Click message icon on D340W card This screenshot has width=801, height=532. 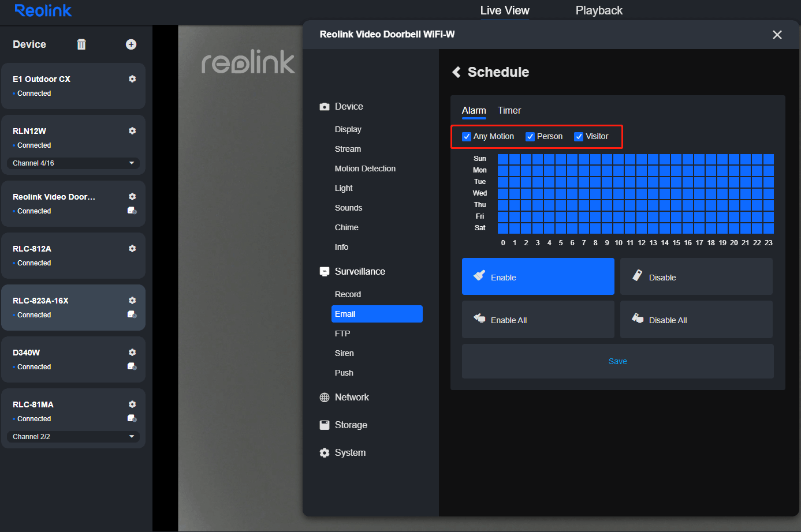click(132, 366)
